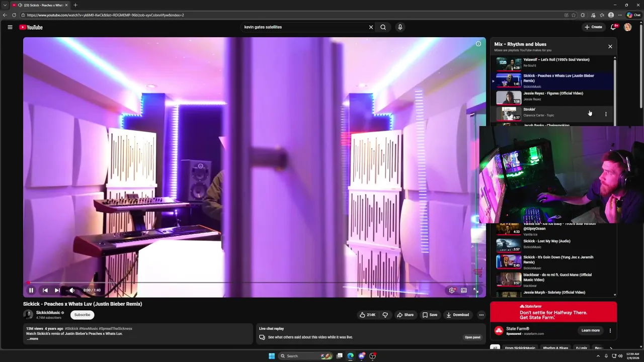Go to YouTube home via the logo
The height and width of the screenshot is (362, 644).
point(31,27)
